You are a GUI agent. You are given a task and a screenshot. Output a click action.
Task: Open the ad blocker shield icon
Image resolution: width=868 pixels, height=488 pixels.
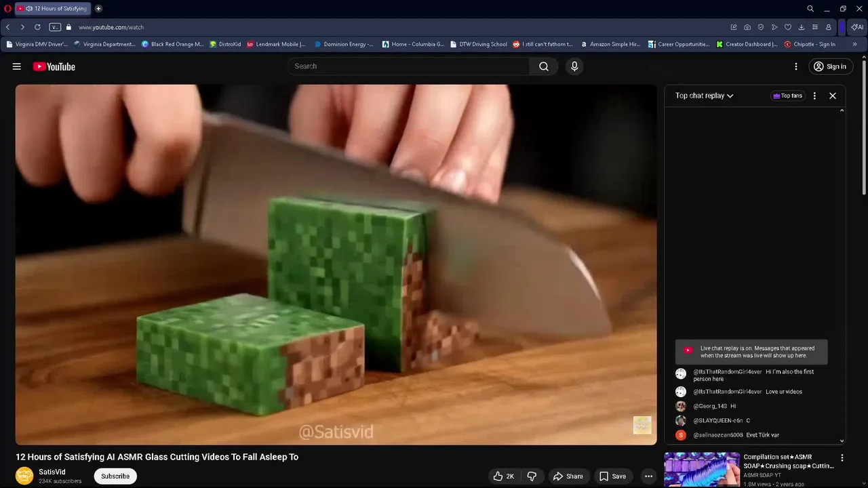pos(761,27)
